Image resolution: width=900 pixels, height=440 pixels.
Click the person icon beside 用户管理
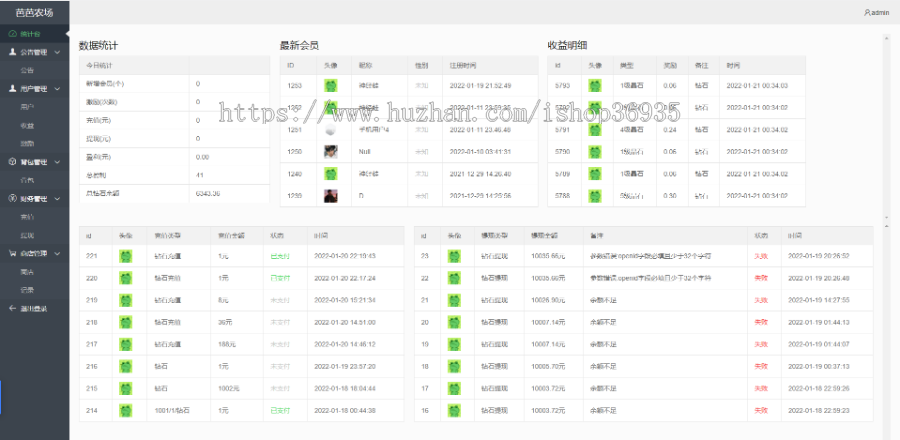point(13,89)
